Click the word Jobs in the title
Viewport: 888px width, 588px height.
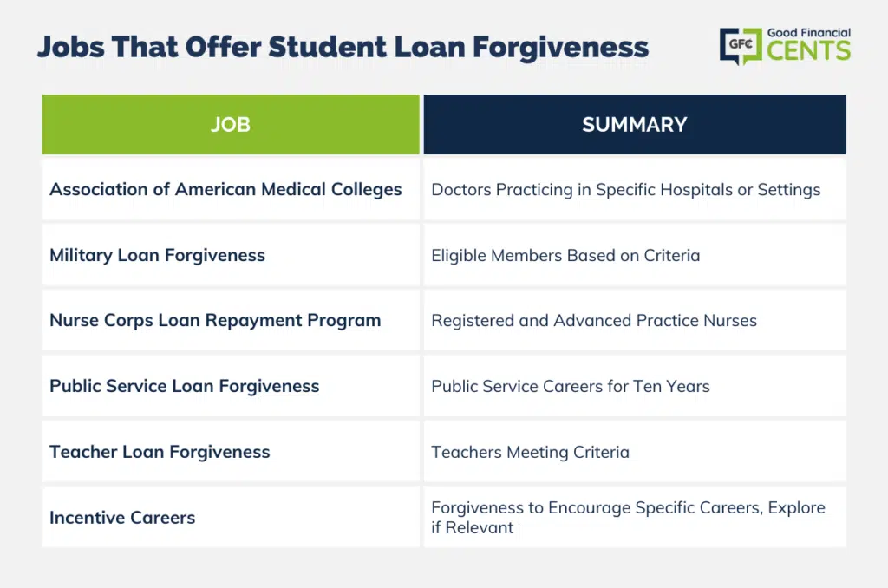tap(71, 48)
